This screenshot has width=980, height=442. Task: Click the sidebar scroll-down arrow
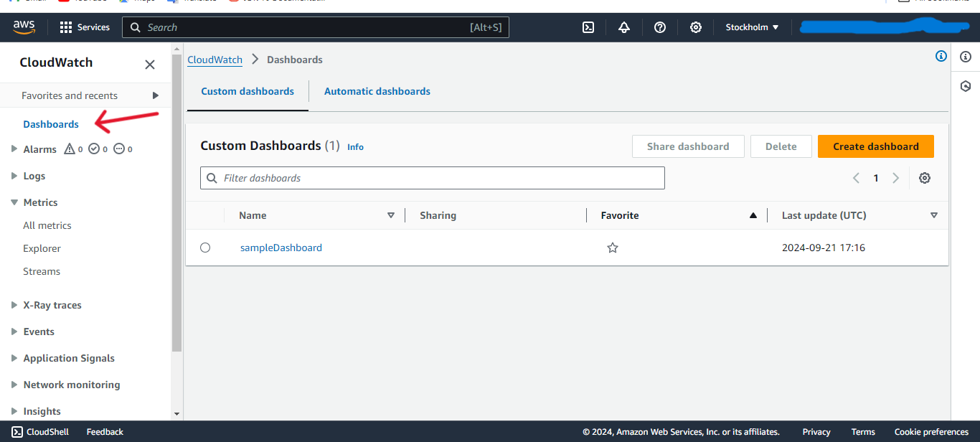[x=177, y=414]
